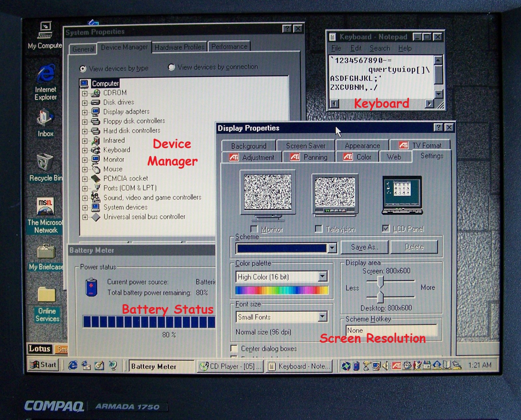Click the help question mark in System Properties
The image size is (521, 420).
287,29
